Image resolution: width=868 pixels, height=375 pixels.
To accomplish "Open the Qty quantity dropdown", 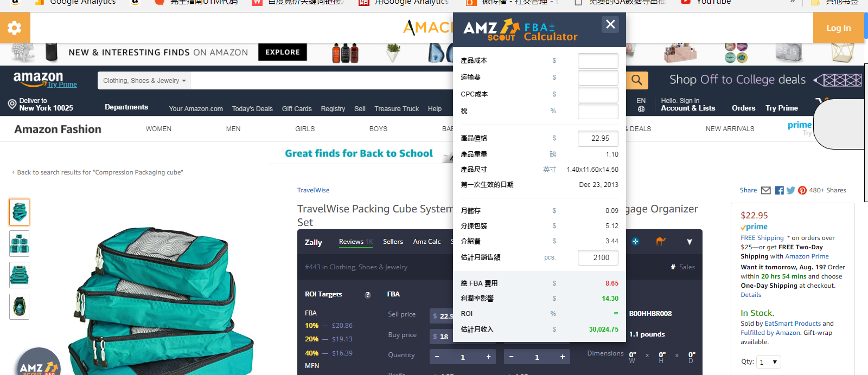I will (x=769, y=362).
